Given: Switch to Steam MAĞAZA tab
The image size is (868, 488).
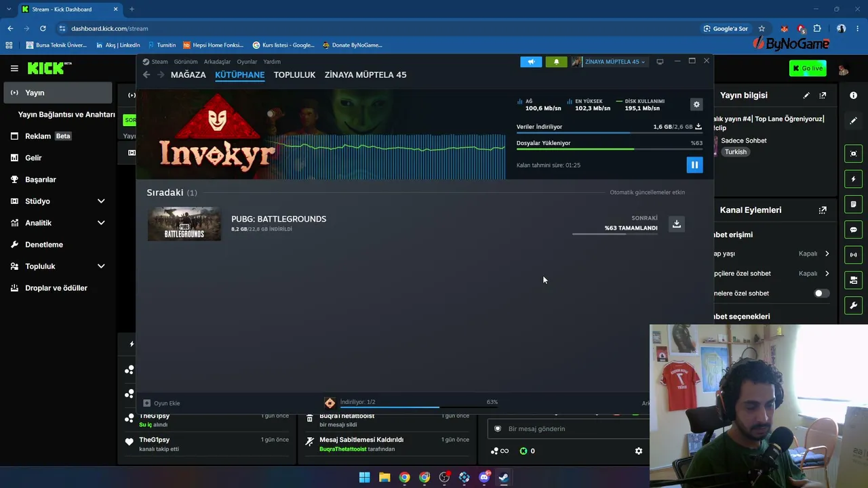Looking at the screenshot, I should click(189, 75).
